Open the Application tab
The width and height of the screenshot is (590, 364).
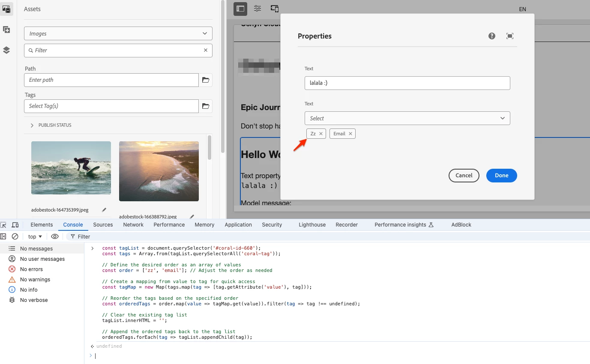pos(238,225)
